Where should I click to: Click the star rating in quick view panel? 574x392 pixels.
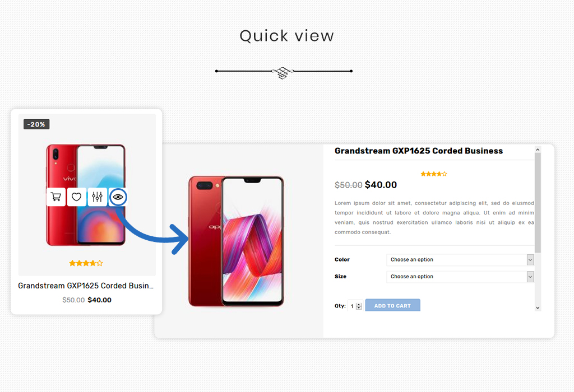pos(434,174)
